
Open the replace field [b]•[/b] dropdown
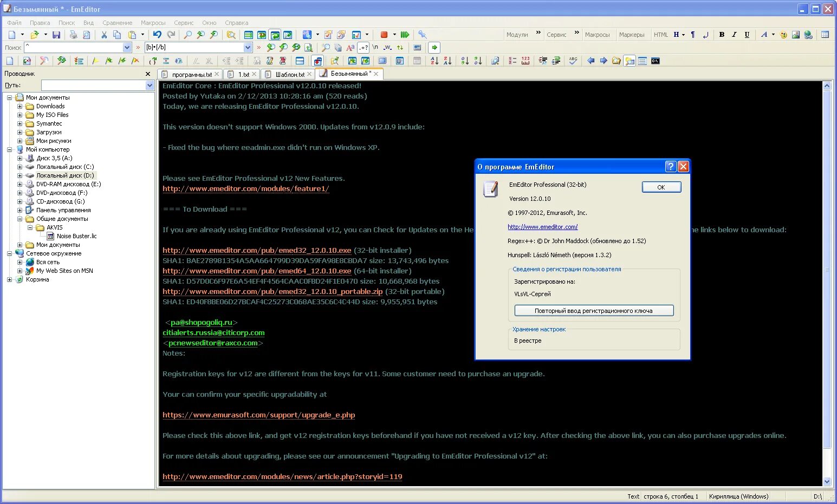tap(248, 48)
